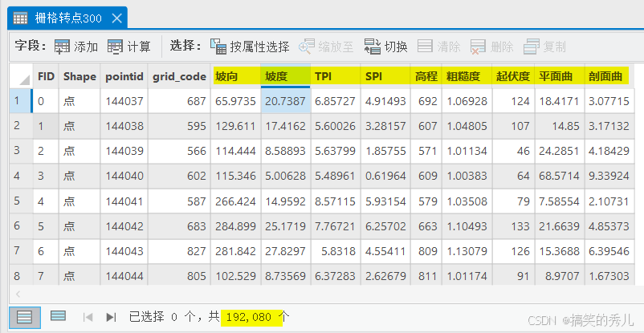This screenshot has height=333, width=644.
Task: Click the SPI column header
Action: (x=385, y=76)
